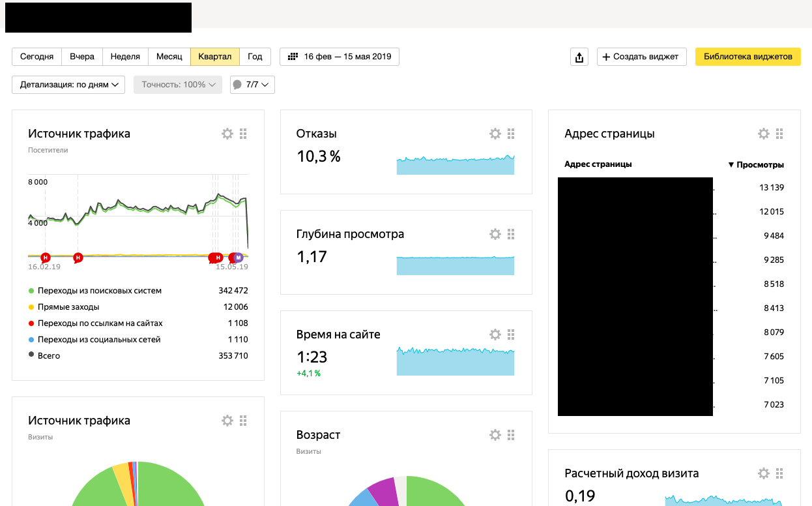Click the Отказы sparkline chart

pyautogui.click(x=456, y=165)
